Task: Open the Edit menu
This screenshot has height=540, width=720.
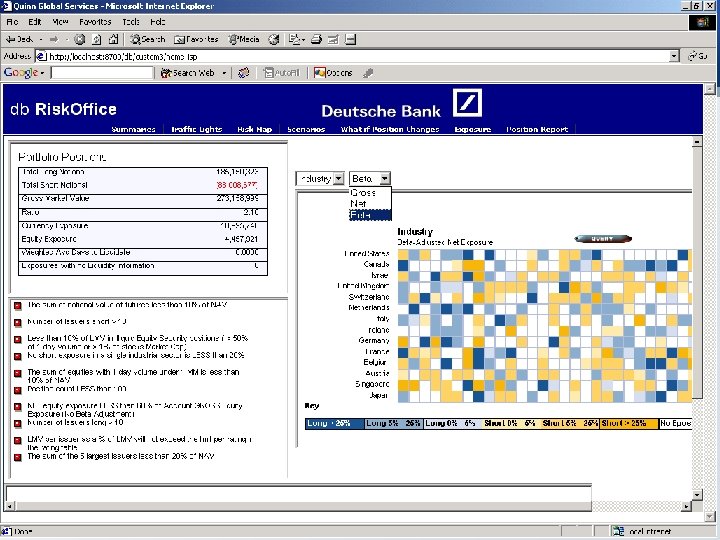Action: coord(34,22)
